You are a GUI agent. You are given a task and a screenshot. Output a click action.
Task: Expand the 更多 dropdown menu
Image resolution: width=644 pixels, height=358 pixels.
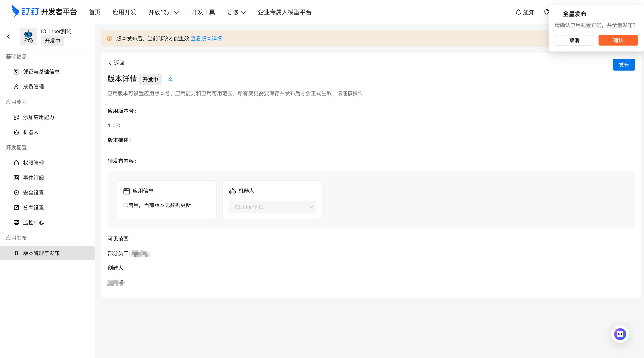[x=236, y=12]
